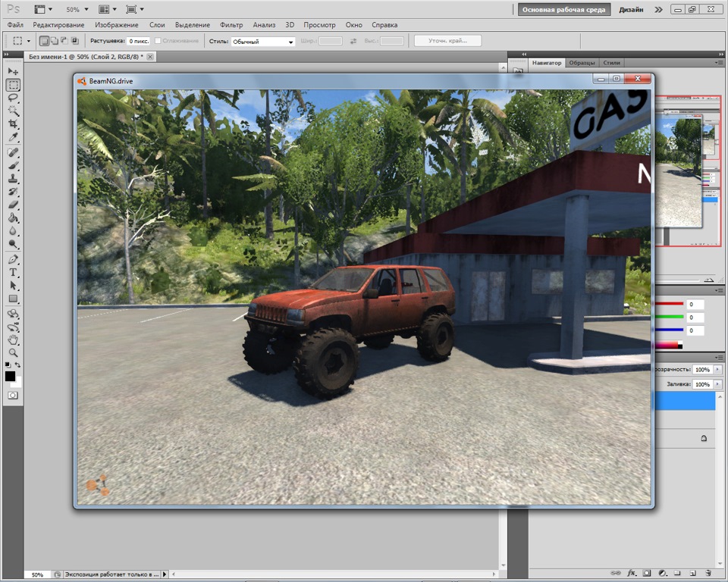Select the Path Selection tool
This screenshot has height=582, width=728.
point(13,286)
